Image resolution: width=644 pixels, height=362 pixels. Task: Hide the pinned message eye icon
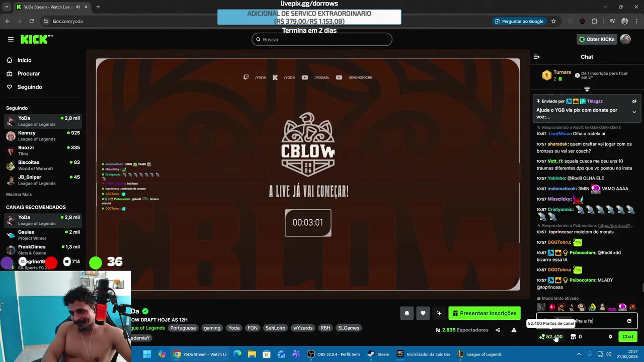point(634,102)
